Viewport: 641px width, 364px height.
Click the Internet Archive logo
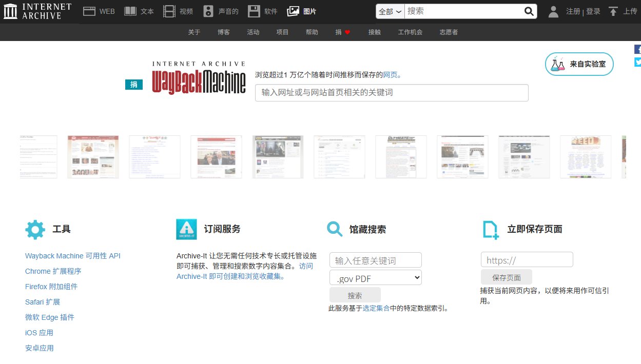click(x=37, y=11)
